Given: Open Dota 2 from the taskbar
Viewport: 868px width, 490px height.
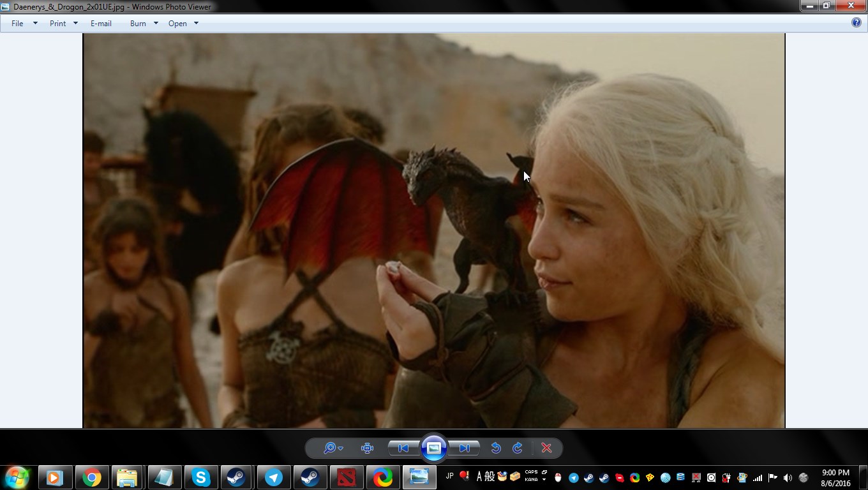Looking at the screenshot, I should click(x=346, y=477).
